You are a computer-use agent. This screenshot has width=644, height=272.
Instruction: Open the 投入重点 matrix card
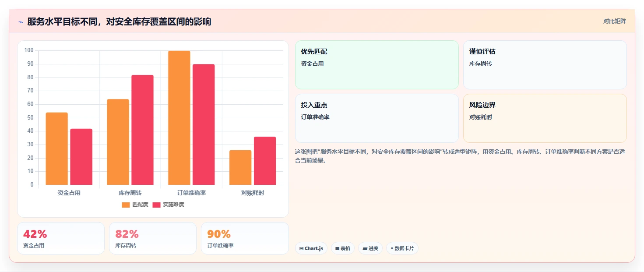pos(377,118)
